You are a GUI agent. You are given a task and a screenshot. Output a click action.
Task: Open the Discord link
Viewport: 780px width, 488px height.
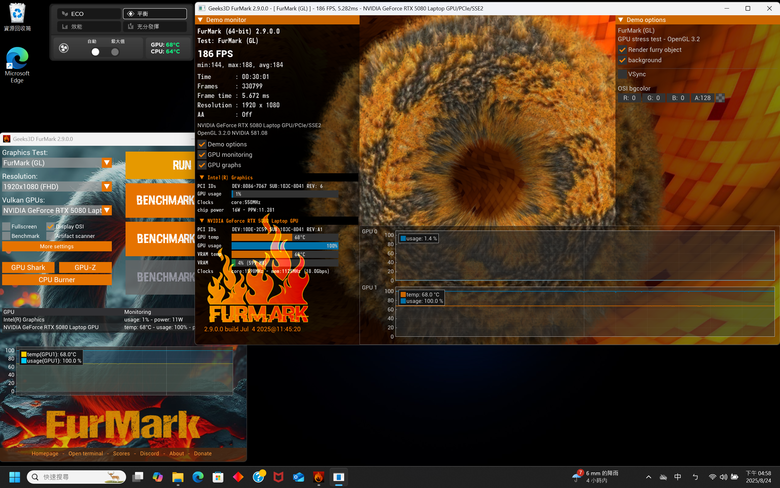coord(149,454)
